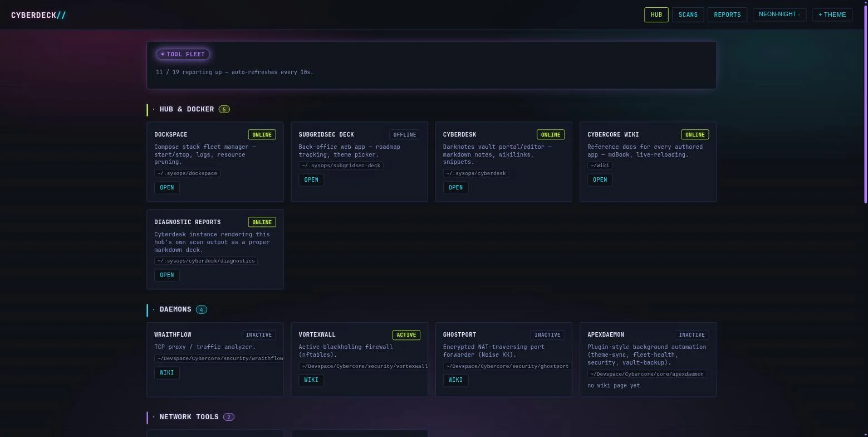Click the DAEMONS section heading
The height and width of the screenshot is (437, 868).
tap(175, 309)
